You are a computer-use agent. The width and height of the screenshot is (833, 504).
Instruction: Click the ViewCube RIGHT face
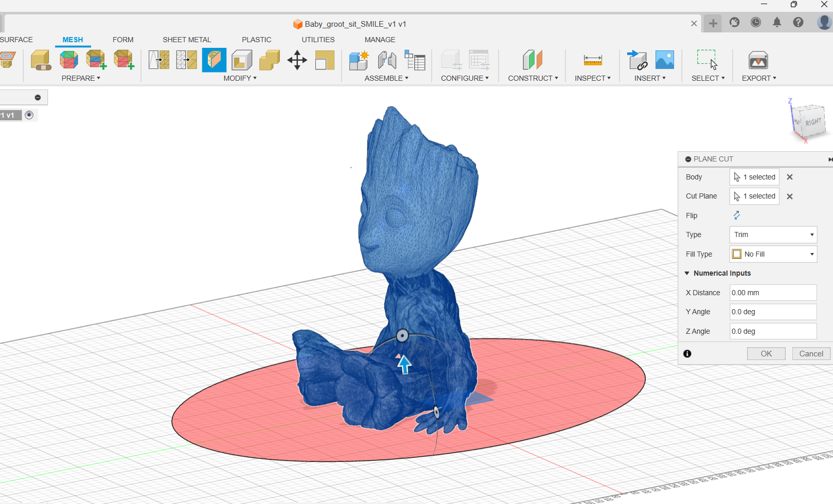click(813, 122)
